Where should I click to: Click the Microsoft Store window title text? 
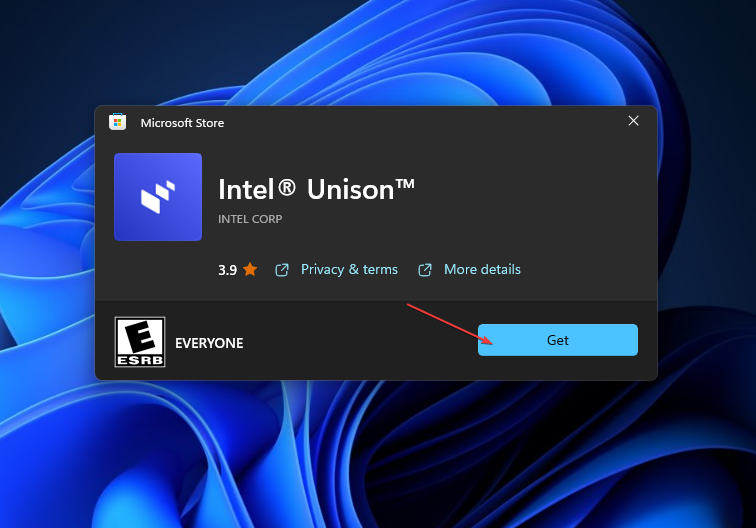click(x=182, y=123)
